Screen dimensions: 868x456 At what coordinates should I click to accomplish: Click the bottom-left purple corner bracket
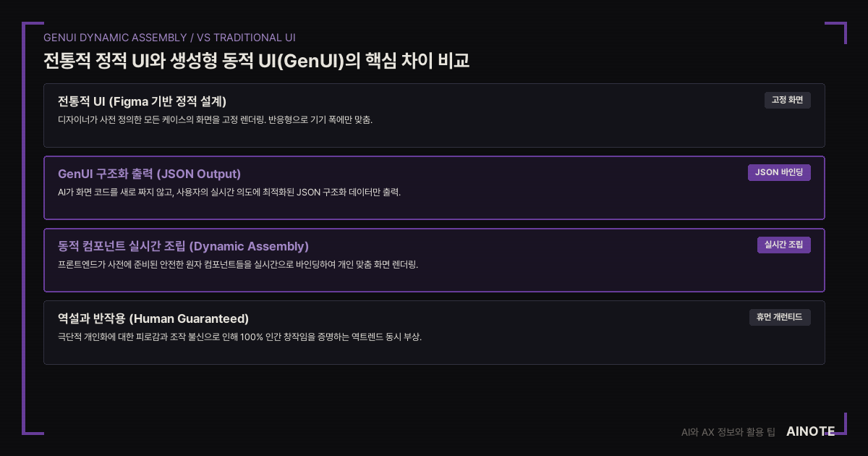tap(33, 423)
